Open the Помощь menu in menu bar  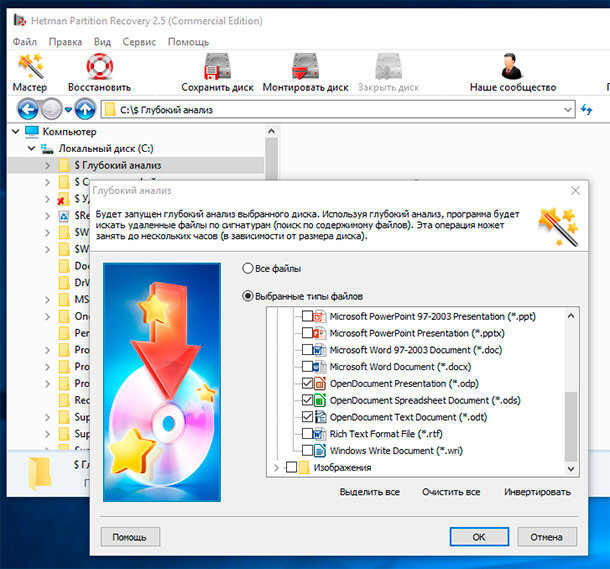point(188,42)
